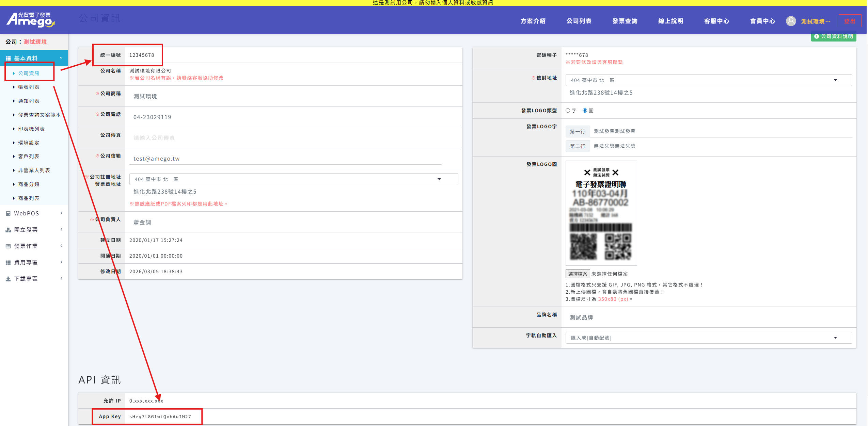Click the WebPOS calculator icon
This screenshot has height=426, width=868.
click(x=8, y=214)
